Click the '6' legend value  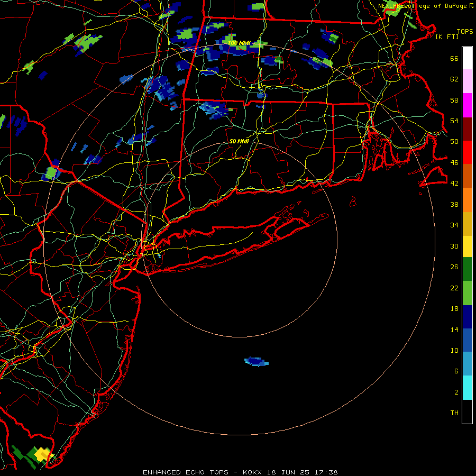pos(456,371)
